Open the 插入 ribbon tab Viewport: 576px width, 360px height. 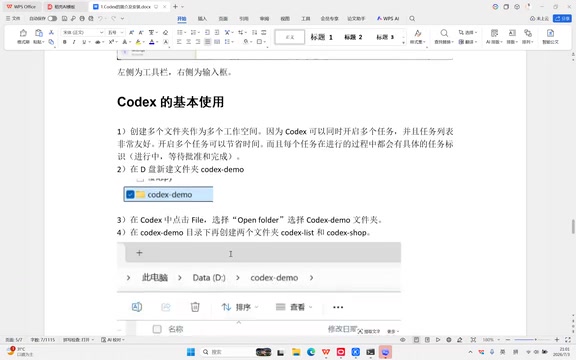[x=202, y=18]
